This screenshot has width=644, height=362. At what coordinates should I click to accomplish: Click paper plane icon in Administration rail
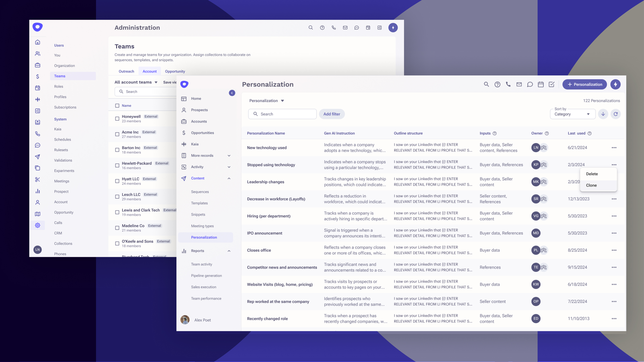[x=38, y=157]
